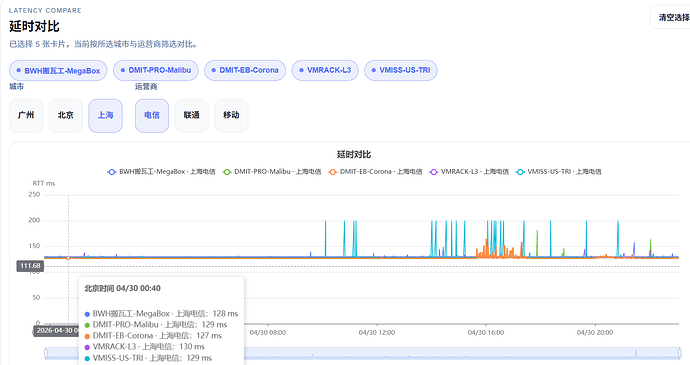Click the chart data zoom bar

tap(363, 353)
